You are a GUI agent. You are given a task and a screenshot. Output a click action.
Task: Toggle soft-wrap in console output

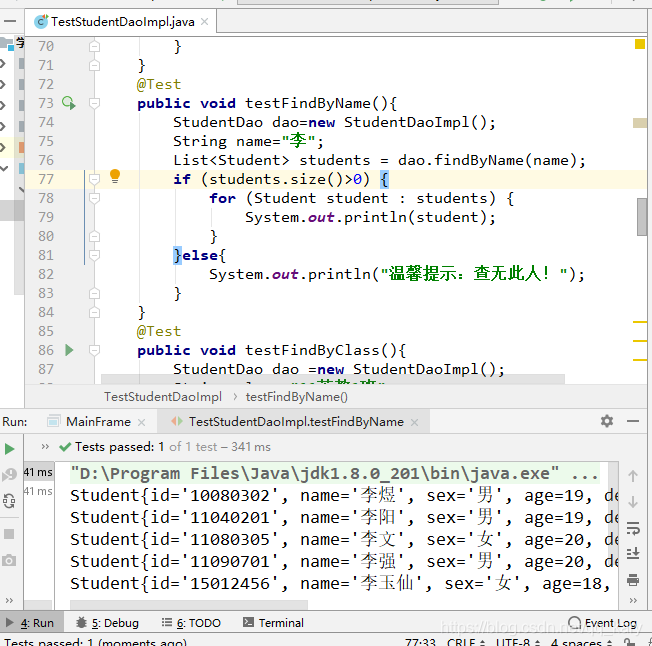tap(632, 528)
